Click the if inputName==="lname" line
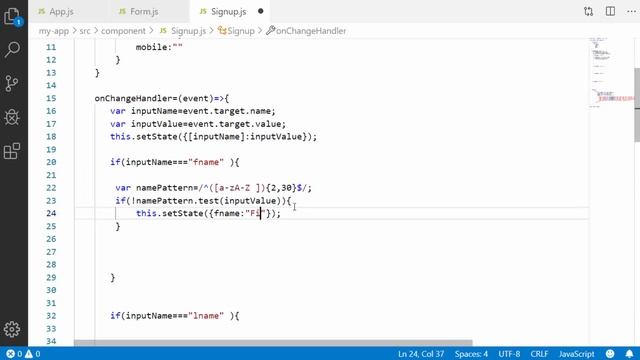The image size is (640, 360). (x=174, y=316)
